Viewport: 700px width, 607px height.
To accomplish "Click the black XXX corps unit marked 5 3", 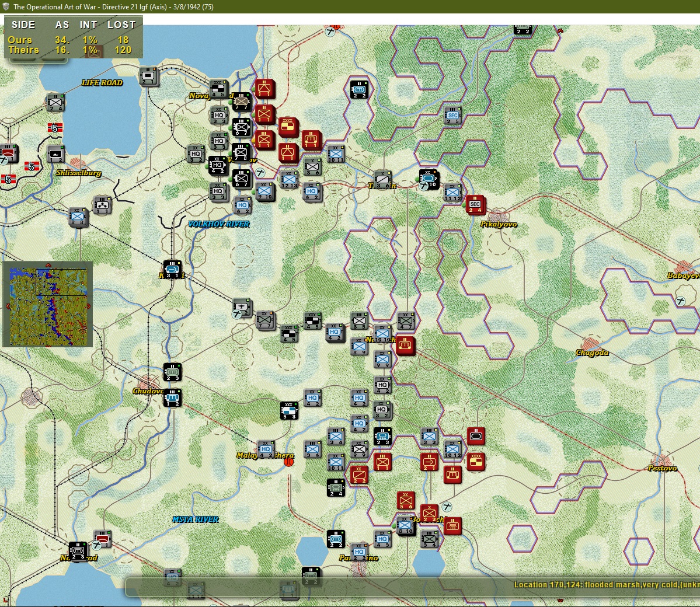I will [289, 410].
